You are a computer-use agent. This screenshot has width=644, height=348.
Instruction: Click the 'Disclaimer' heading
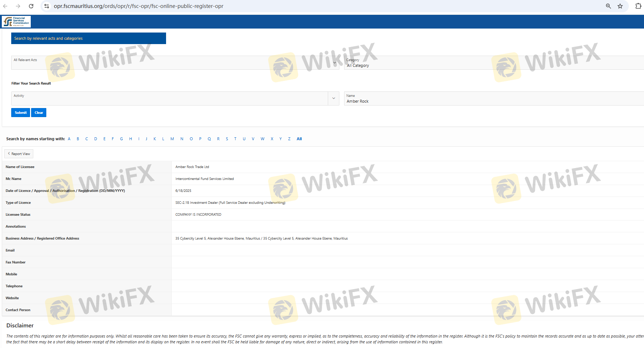(x=20, y=326)
